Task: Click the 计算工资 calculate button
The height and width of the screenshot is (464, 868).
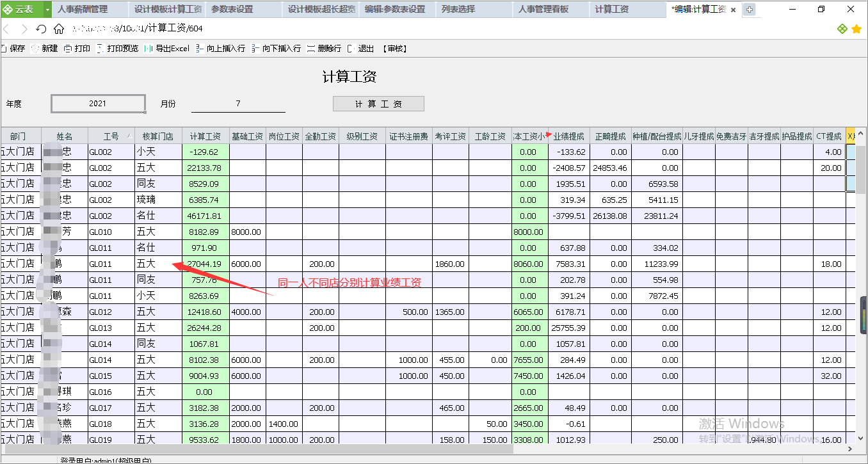Action: point(378,104)
